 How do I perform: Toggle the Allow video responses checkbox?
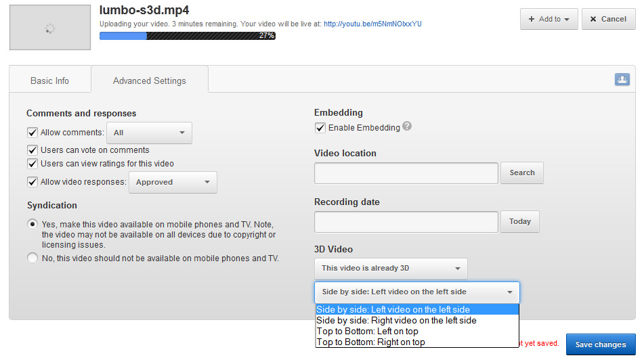click(33, 182)
